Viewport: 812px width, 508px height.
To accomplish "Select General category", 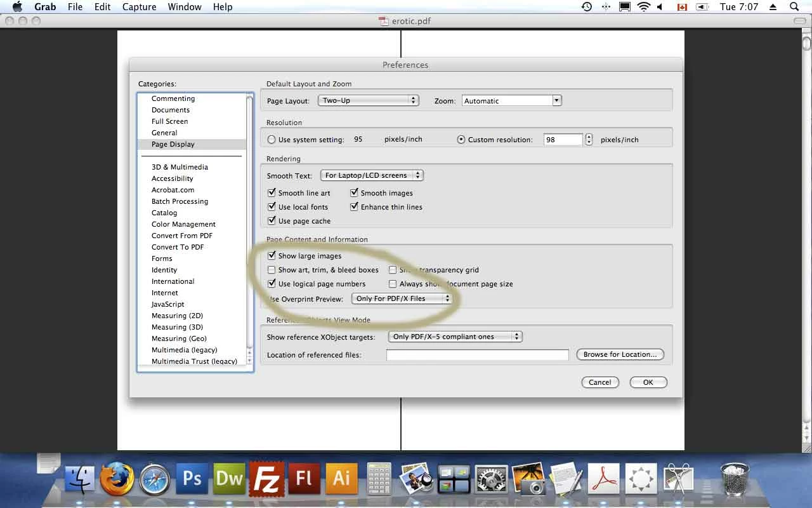I will 164,133.
